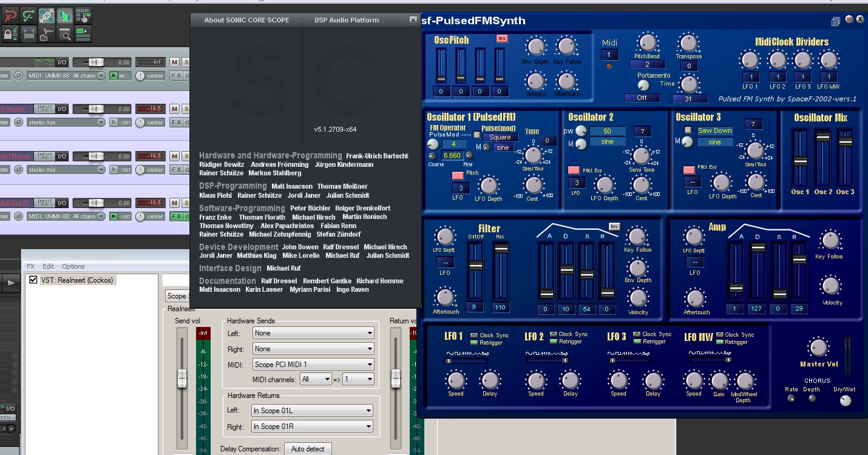Toggle the lock settings padlock icon
Viewport: 868px width, 455px height.
[10, 34]
